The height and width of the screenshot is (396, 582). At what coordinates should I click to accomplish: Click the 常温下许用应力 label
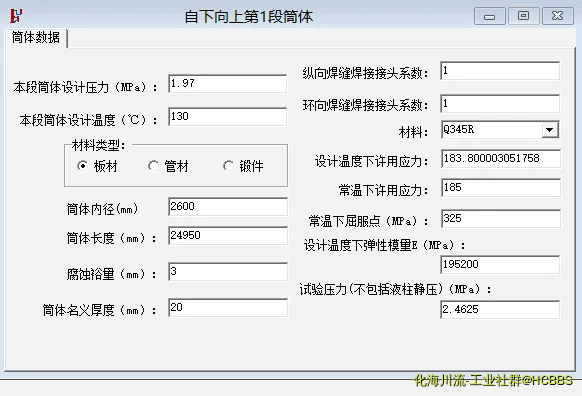pos(383,190)
